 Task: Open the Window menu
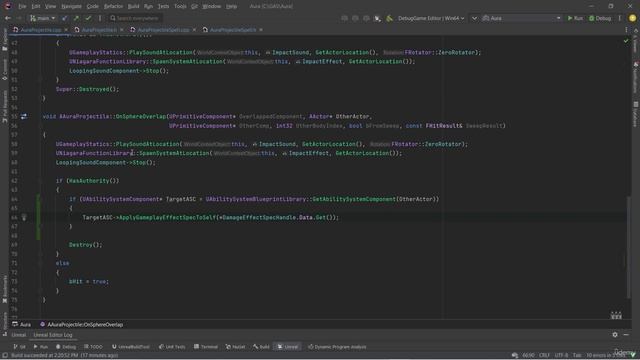click(211, 6)
